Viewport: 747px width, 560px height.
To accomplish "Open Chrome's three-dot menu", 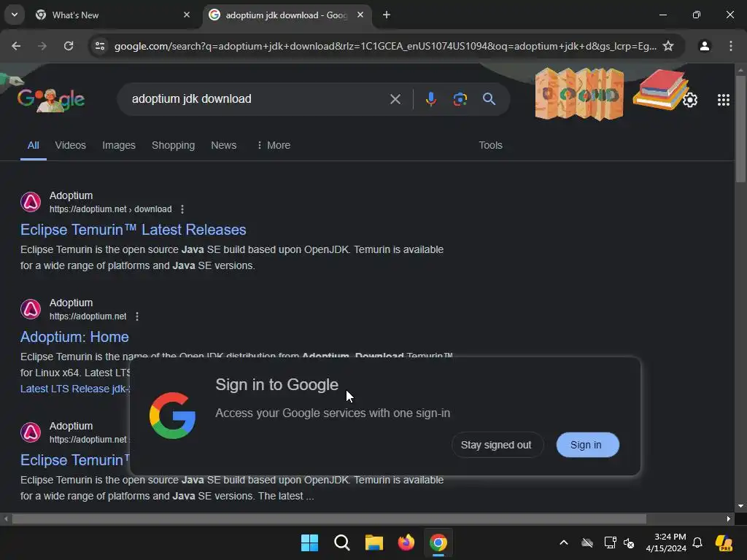I will click(x=731, y=46).
